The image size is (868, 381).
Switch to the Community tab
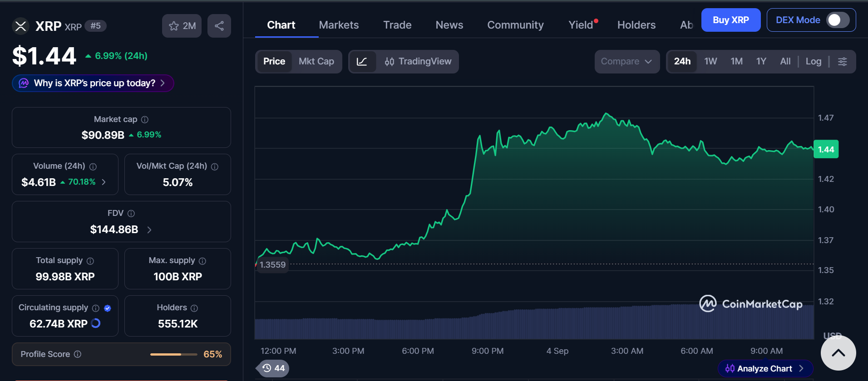coord(515,25)
